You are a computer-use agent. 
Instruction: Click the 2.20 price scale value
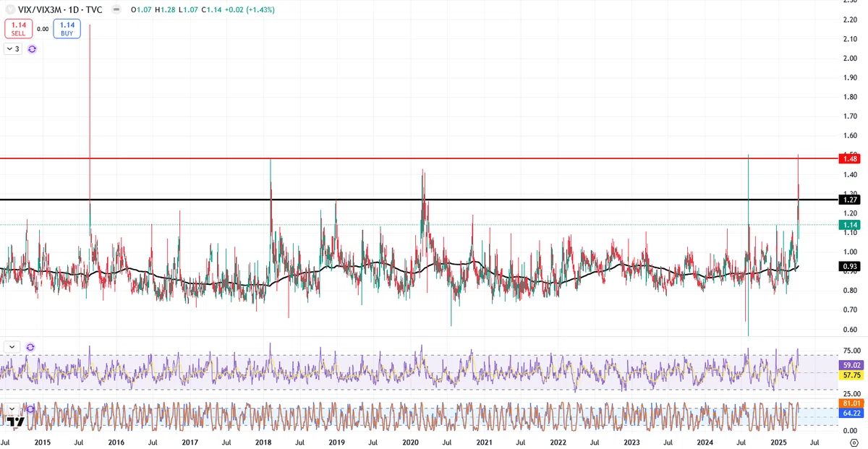coord(850,20)
